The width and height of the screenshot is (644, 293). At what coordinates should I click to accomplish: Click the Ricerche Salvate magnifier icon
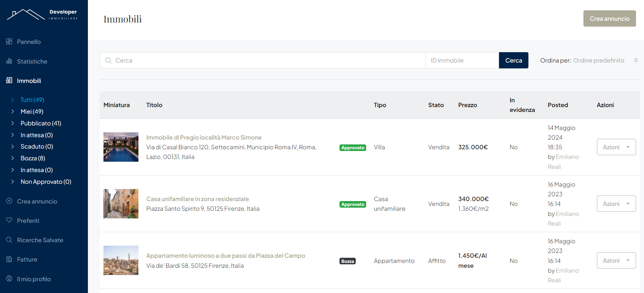(9, 240)
